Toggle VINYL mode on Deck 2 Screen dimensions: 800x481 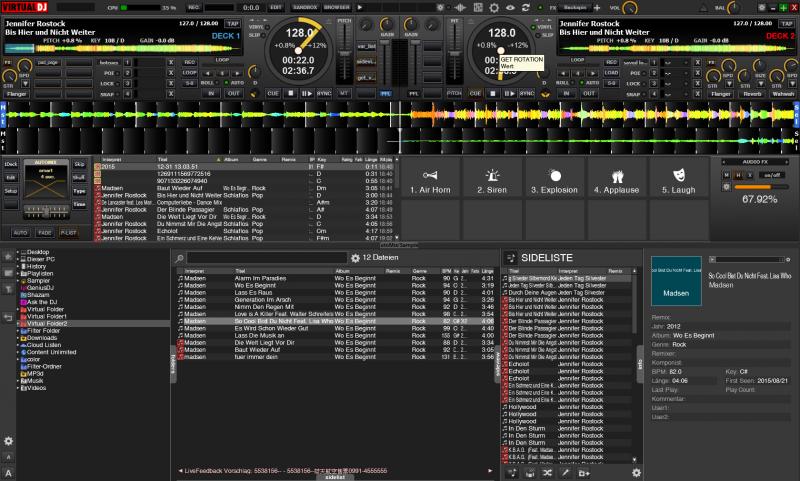(542, 27)
